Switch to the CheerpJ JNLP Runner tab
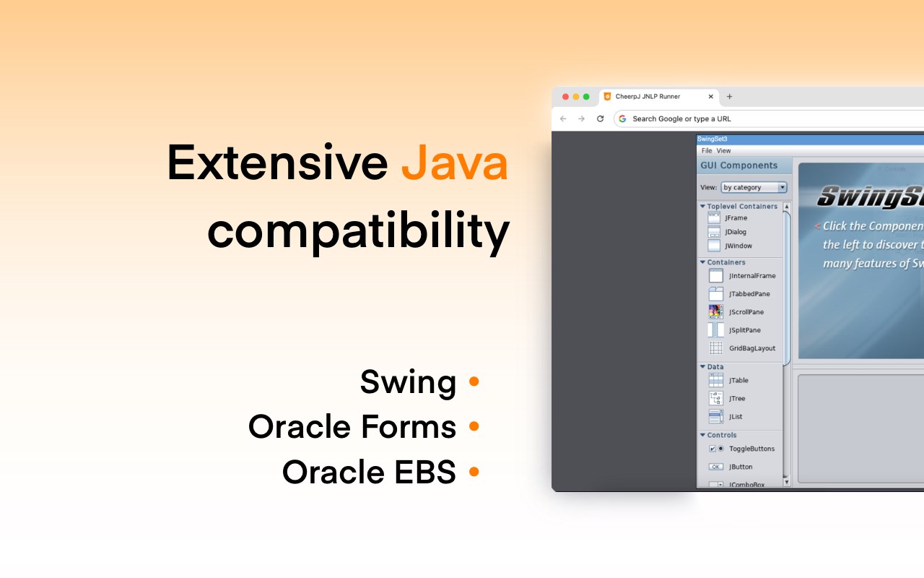Viewport: 924px width, 578px height. point(658,97)
